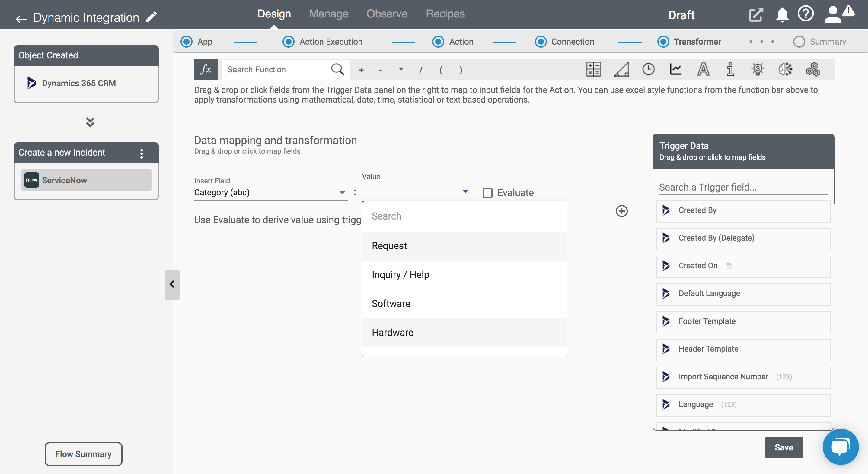The width and height of the screenshot is (868, 474).
Task: Click search magnifier in function bar
Action: pos(337,69)
